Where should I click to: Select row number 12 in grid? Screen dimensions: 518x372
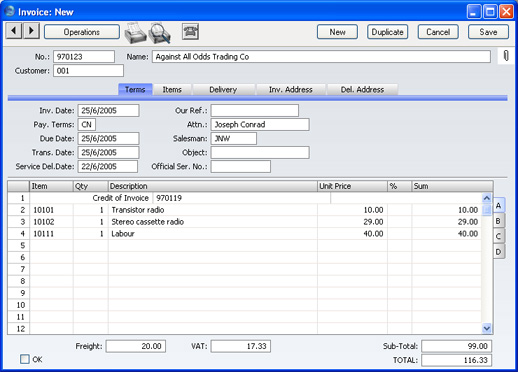pos(19,329)
